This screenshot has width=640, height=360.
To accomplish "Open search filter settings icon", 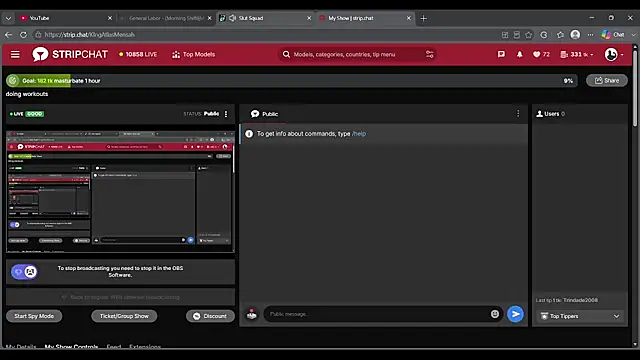I will pyautogui.click(x=429, y=54).
